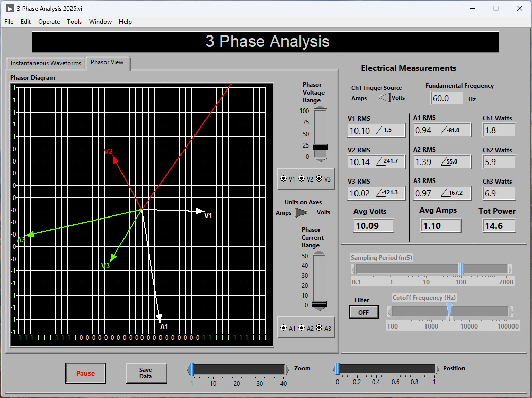Click the Fundamental Frequency value field
This screenshot has height=398, width=532.
tap(446, 98)
